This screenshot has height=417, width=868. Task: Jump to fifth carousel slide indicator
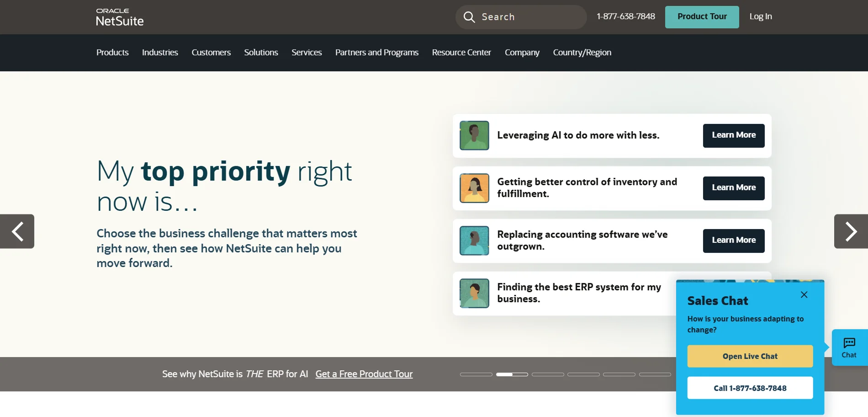click(619, 374)
